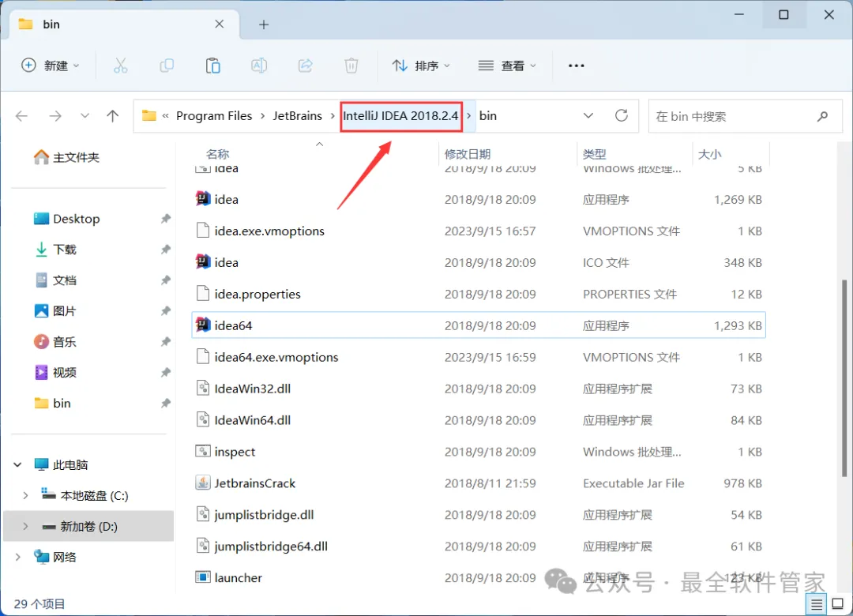The image size is (853, 616).
Task: Click the pin icon next to 文档
Action: 165,280
